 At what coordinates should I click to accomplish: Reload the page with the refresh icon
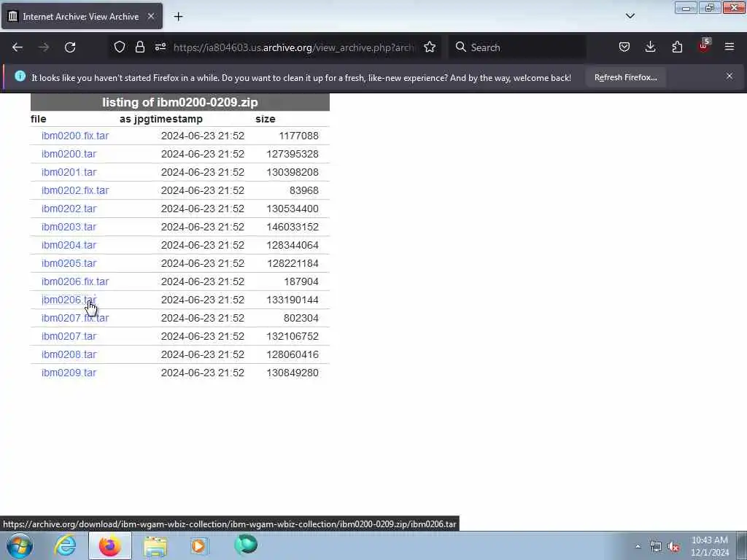(x=70, y=47)
